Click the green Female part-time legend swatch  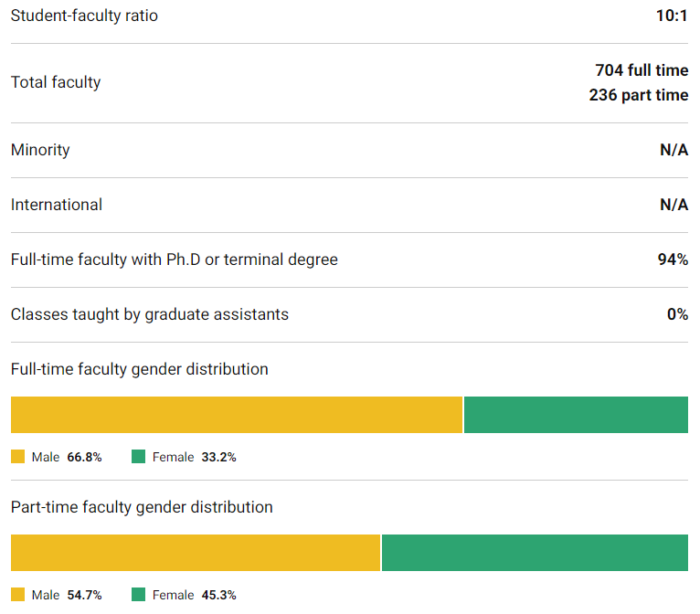click(138, 595)
